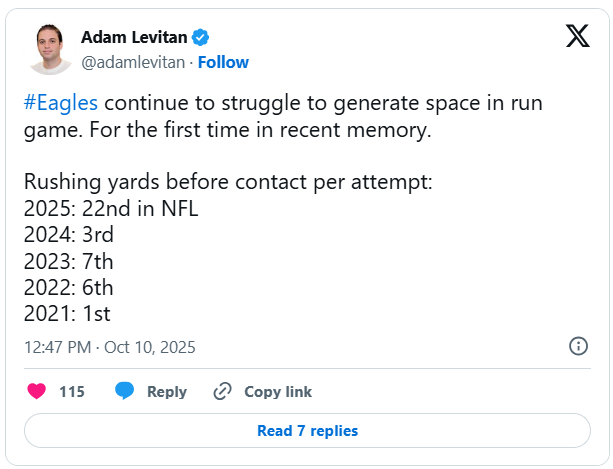Open the #Eagles hashtag
613x469 pixels.
(60, 105)
